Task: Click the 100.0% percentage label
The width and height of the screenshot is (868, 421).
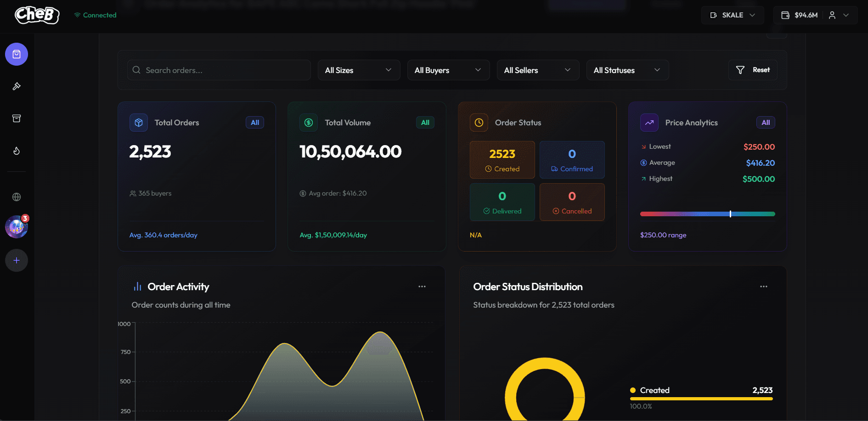Action: pyautogui.click(x=641, y=406)
